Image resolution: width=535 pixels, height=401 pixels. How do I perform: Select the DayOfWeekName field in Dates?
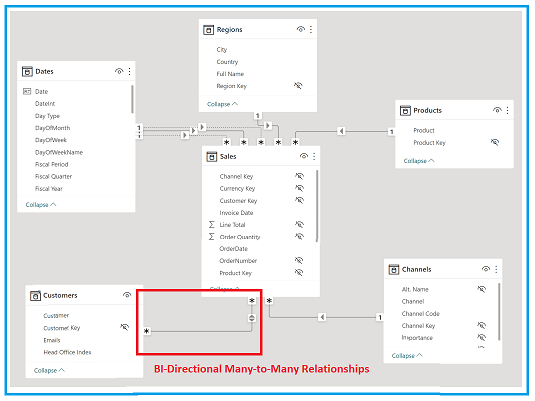(x=59, y=152)
